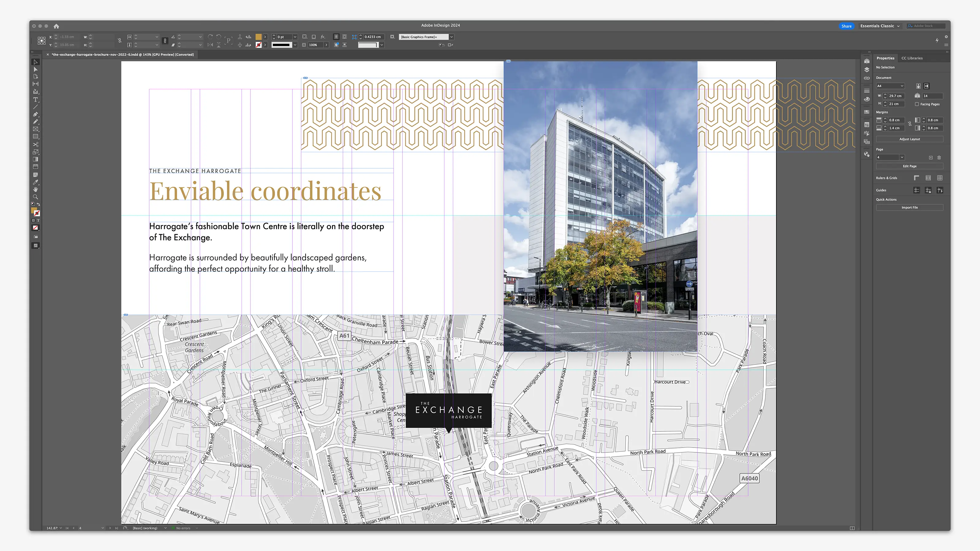Viewport: 980px width, 551px height.
Task: Close the document tab with X
Action: pyautogui.click(x=47, y=54)
